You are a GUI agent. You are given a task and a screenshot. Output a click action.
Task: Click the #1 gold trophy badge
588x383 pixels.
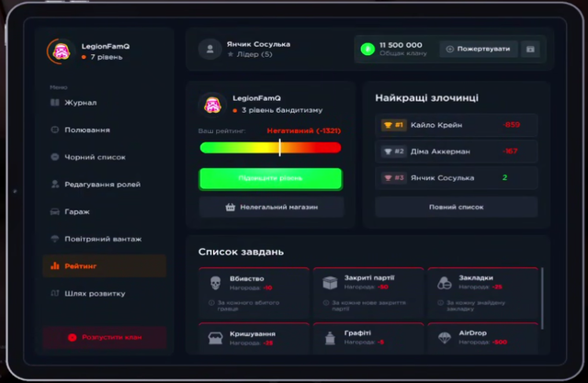pyautogui.click(x=393, y=125)
